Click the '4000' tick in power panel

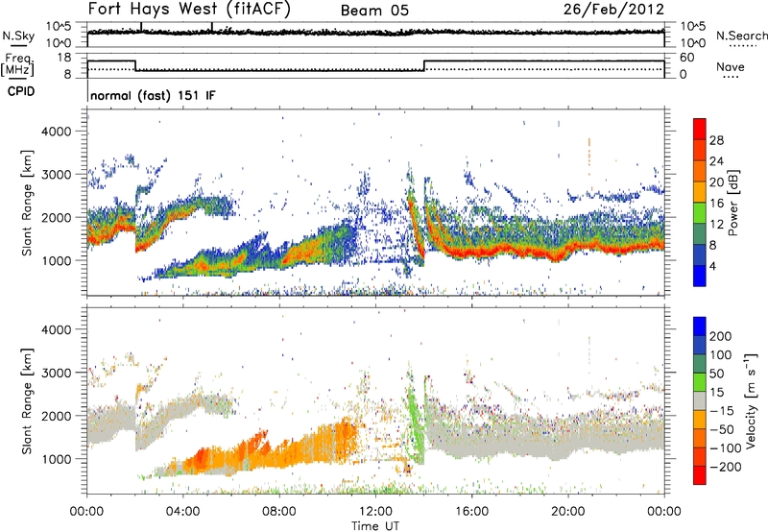click(56, 132)
